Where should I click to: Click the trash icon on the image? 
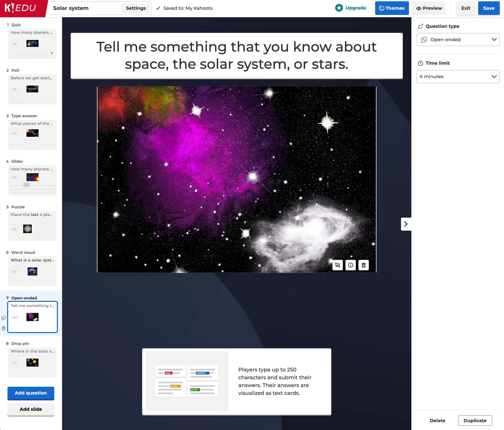point(363,265)
